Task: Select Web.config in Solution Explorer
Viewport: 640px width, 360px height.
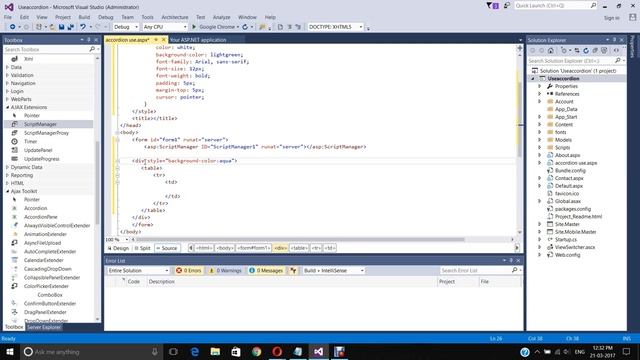Action: pyautogui.click(x=567, y=255)
